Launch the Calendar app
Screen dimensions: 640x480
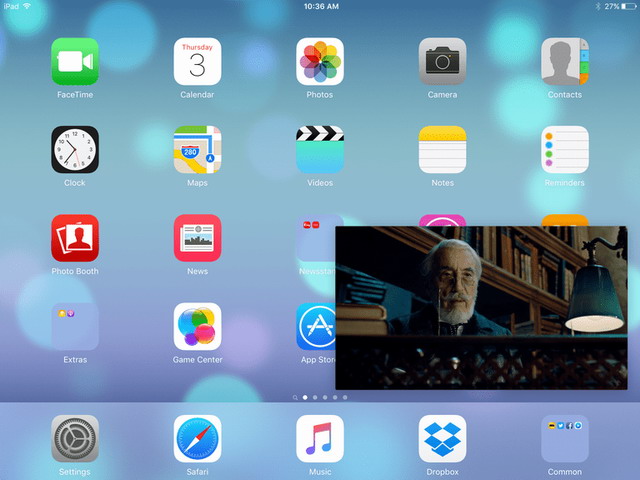coord(197,62)
